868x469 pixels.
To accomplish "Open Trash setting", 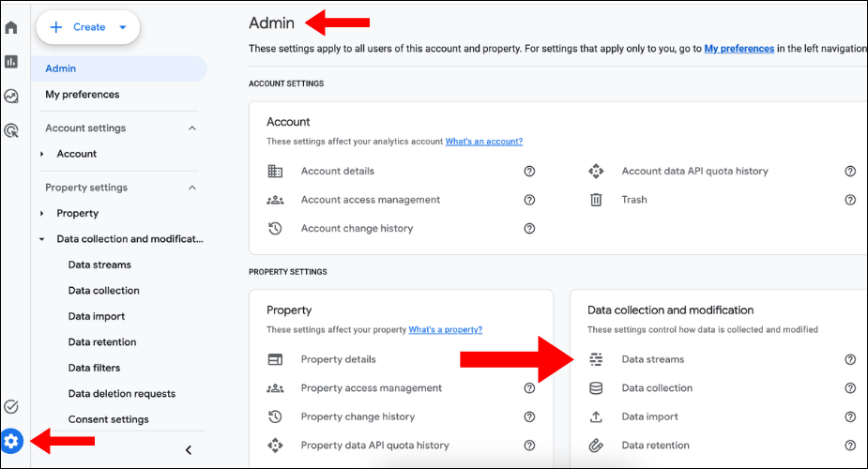I will tap(634, 200).
